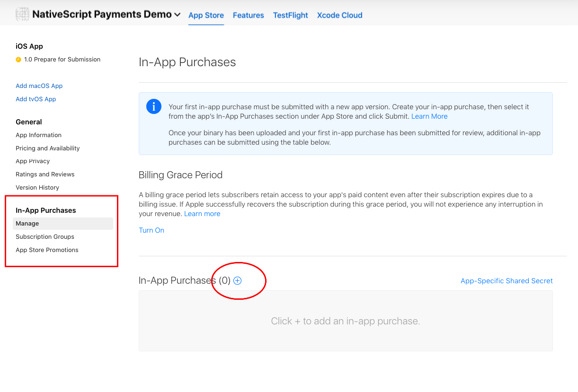Click the yellow status dot beside 1.0 Prepare for Submission
Screen dimensions: 578x392
(18, 60)
